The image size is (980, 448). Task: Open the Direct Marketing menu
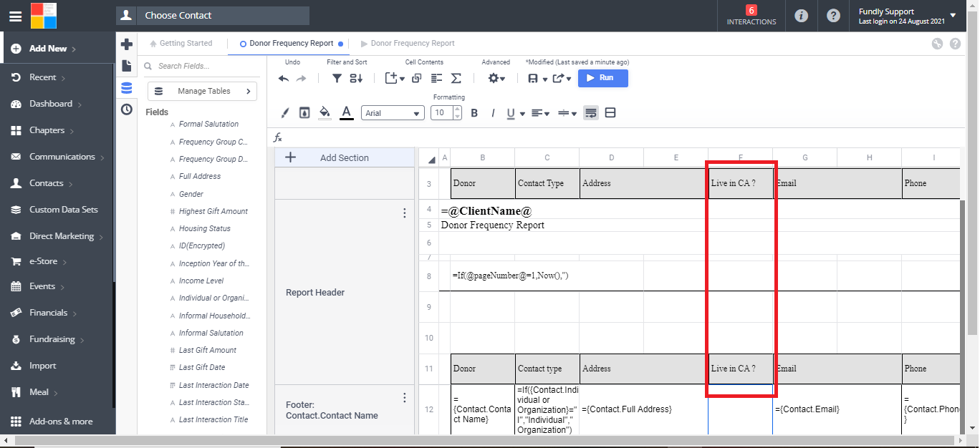click(57, 236)
